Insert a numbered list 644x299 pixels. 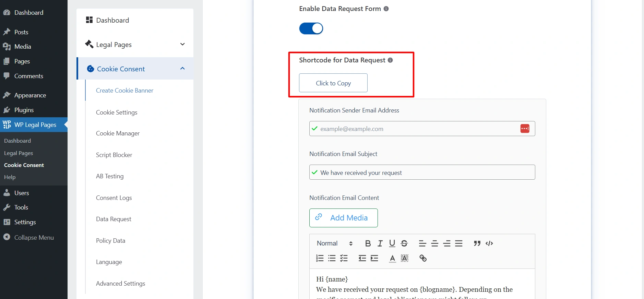tap(320, 258)
